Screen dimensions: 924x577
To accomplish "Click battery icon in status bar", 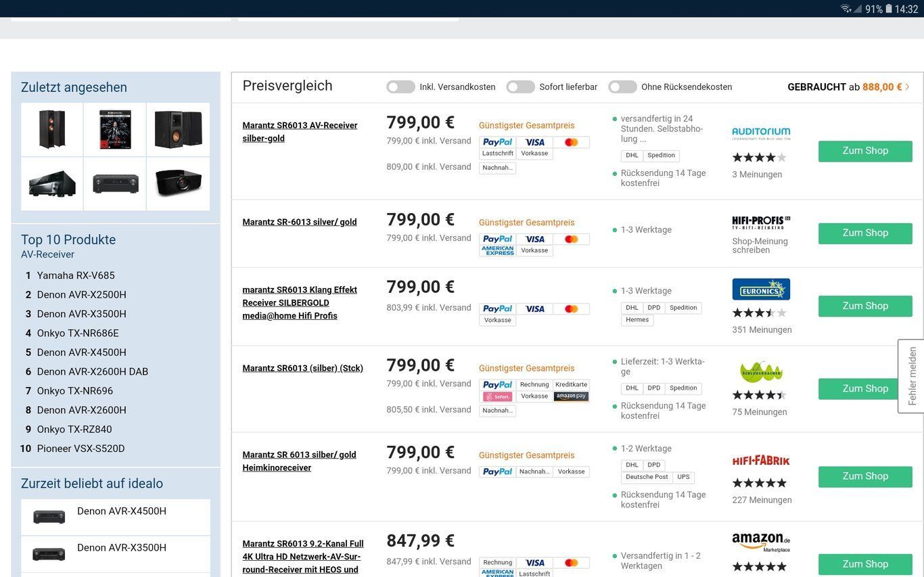I will pos(889,9).
